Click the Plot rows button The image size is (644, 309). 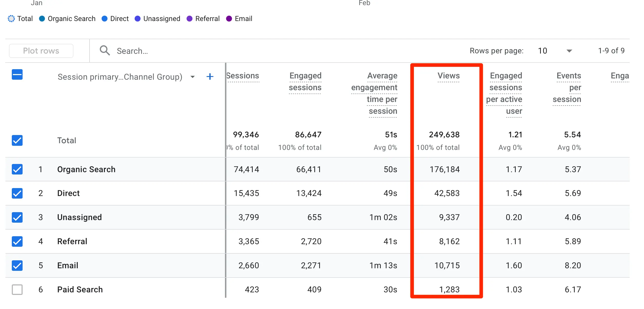coord(41,51)
